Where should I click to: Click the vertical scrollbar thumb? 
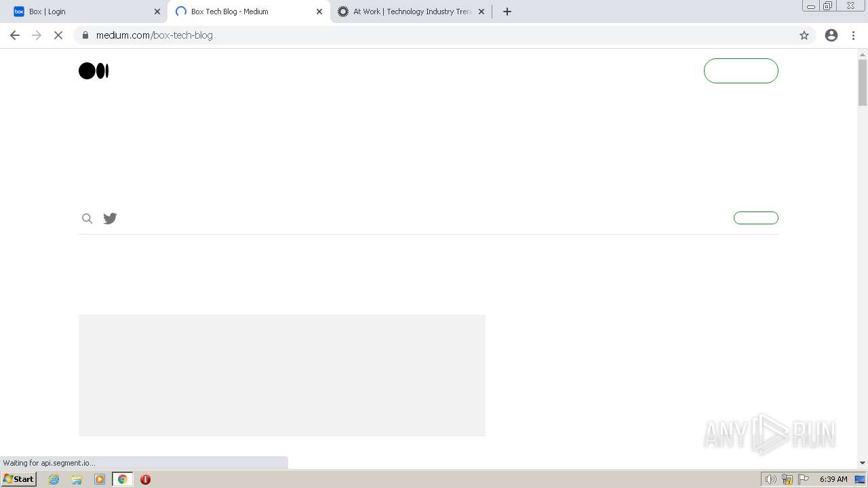pos(863,83)
